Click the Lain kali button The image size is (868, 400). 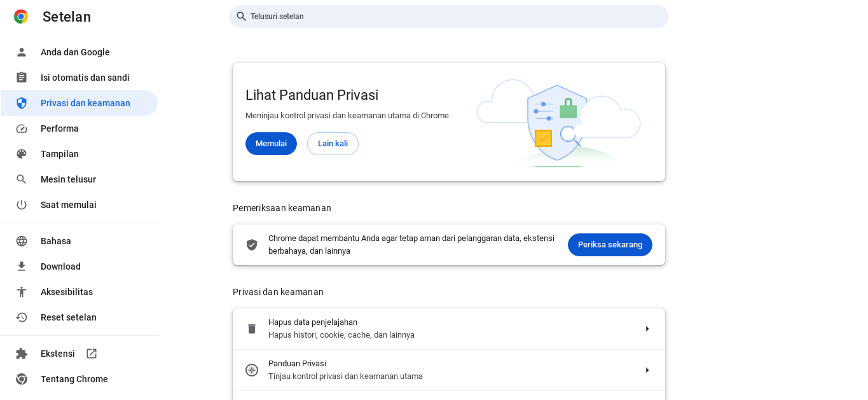click(x=333, y=144)
